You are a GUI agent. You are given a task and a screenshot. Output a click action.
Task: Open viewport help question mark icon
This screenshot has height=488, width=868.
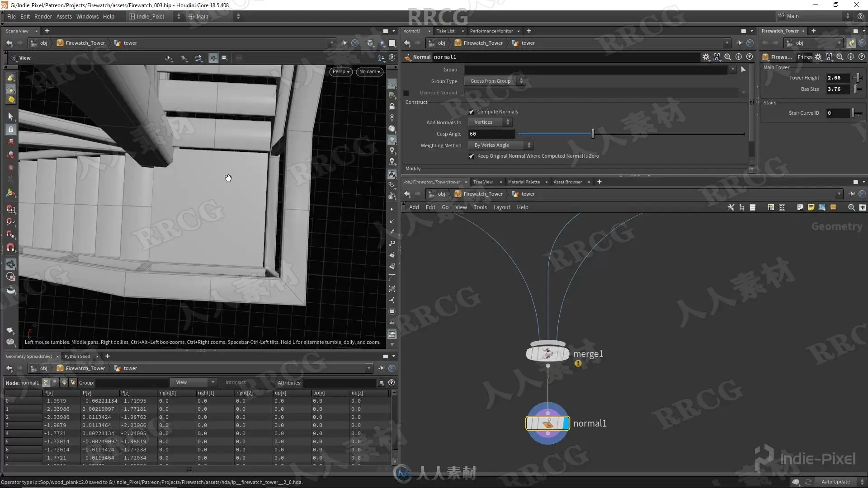392,58
